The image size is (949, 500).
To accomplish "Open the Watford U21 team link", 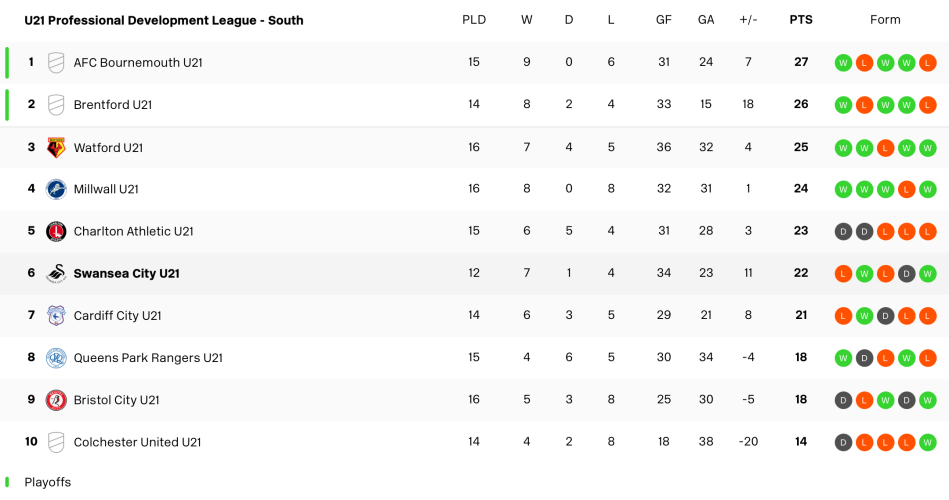I will click(x=108, y=148).
